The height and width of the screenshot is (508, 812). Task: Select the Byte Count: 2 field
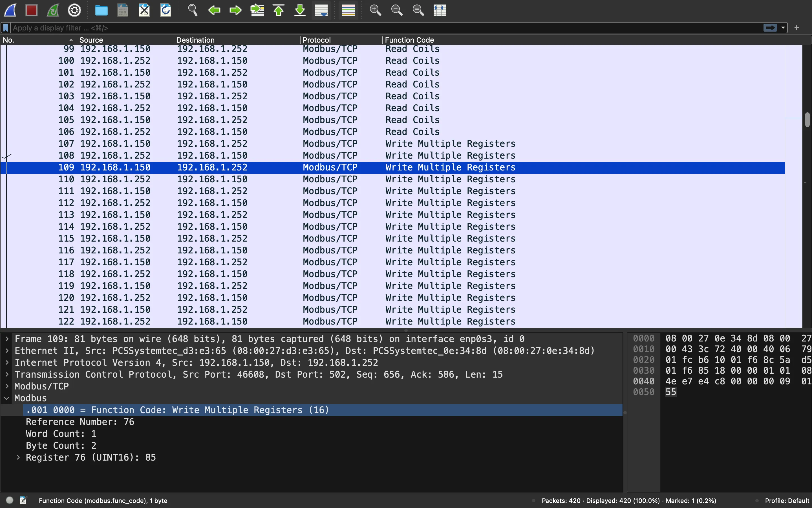[61, 445]
